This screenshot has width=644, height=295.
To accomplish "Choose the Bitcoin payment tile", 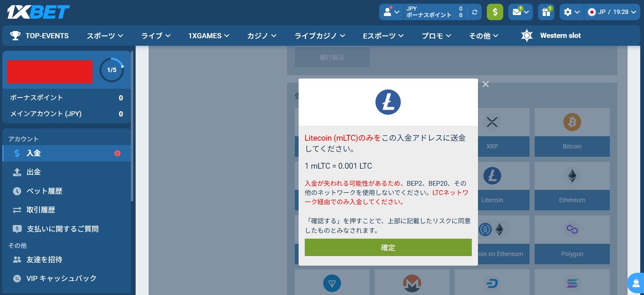I will tap(572, 132).
